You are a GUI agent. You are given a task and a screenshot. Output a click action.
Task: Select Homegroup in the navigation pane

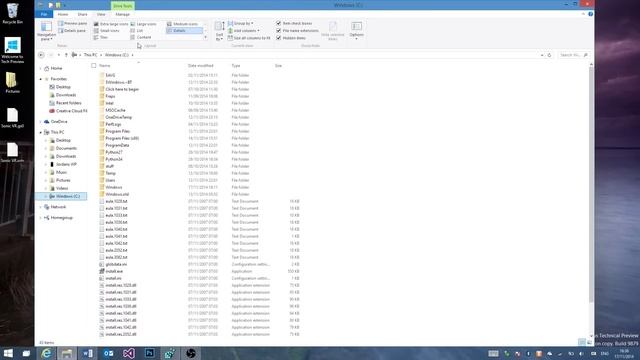click(x=58, y=218)
